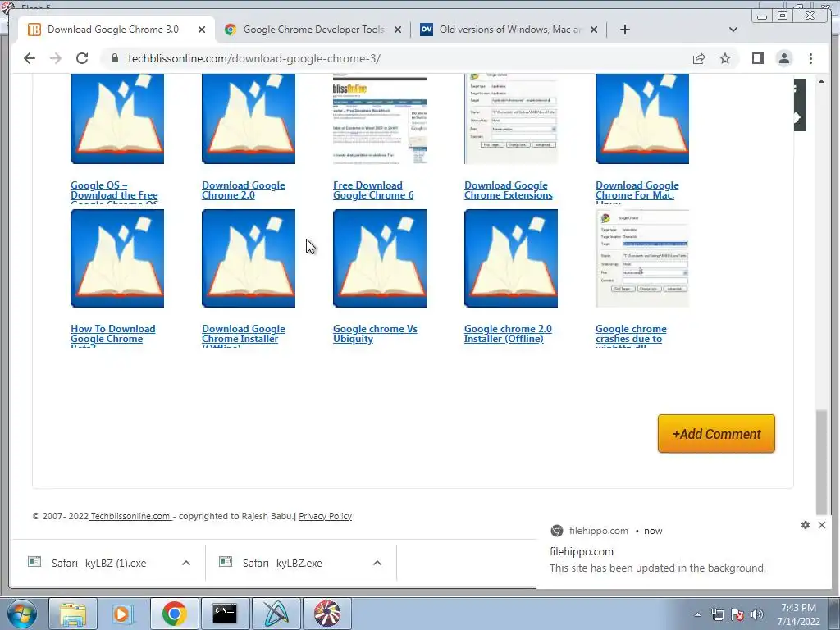The image size is (840, 630).
Task: Select Chrome in the taskbar
Action: point(174,614)
